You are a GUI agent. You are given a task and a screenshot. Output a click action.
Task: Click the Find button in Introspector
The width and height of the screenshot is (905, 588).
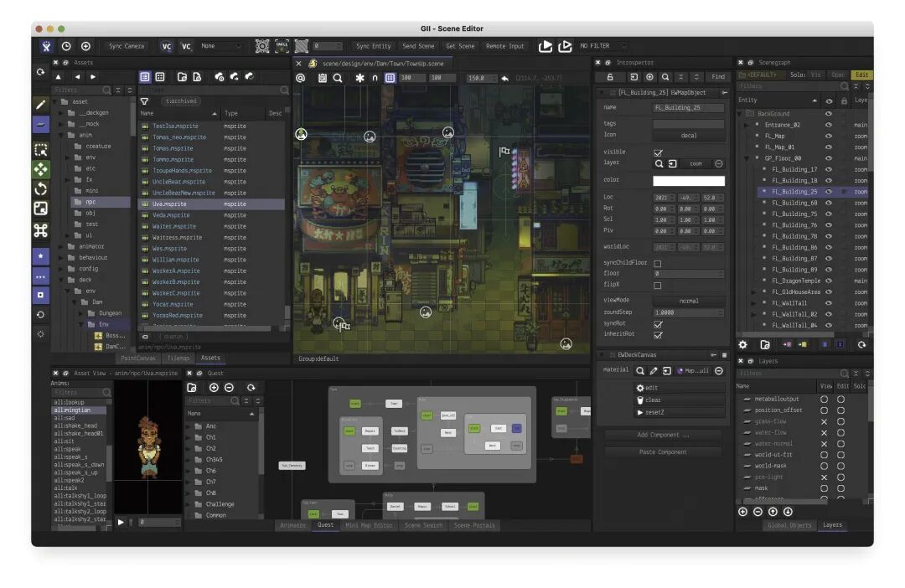click(x=718, y=77)
